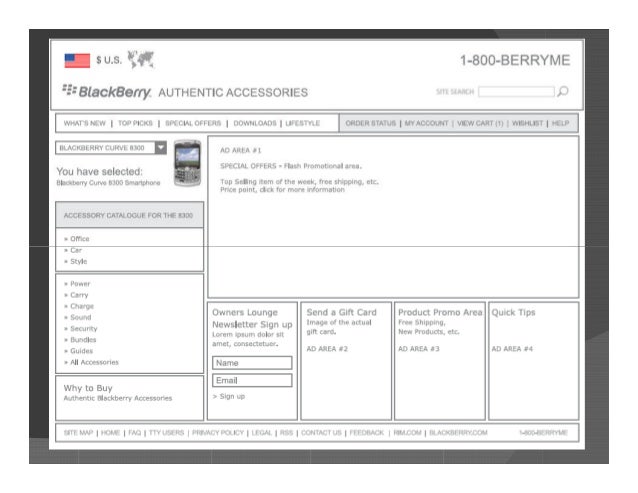Open Privacy Policy footer link

tap(218, 433)
